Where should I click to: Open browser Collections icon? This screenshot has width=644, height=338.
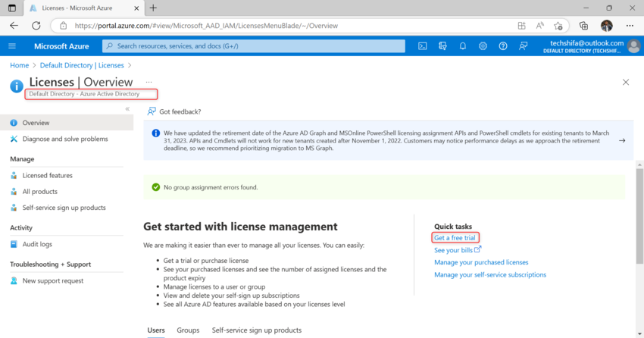tap(583, 26)
